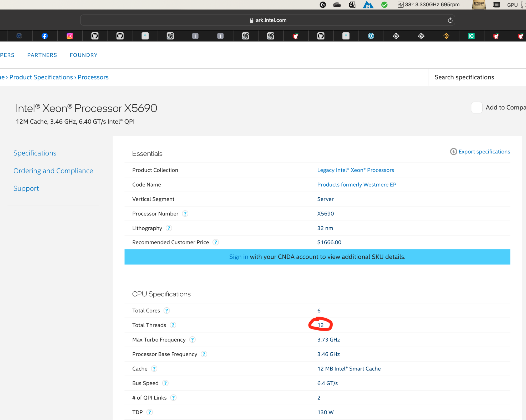Select the Server vertical segment value
526x420 pixels.
pyautogui.click(x=325, y=199)
